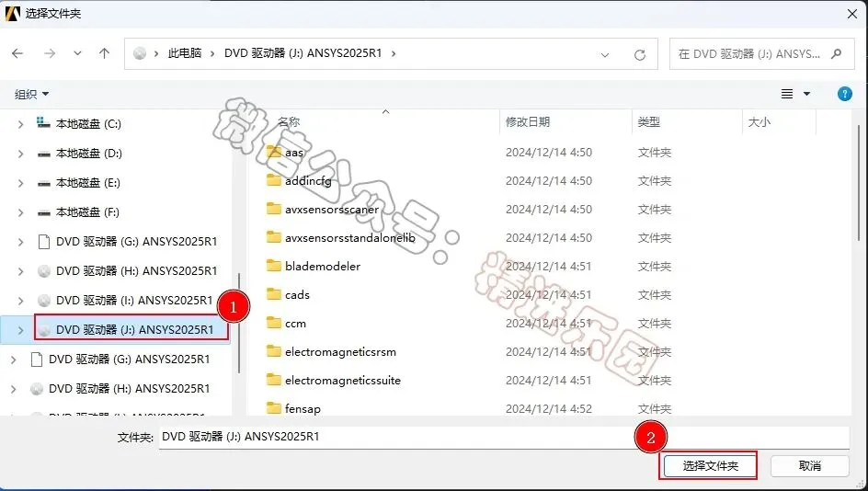Click the 此电脑 breadcrumb
This screenshot has height=491, width=868.
point(184,53)
